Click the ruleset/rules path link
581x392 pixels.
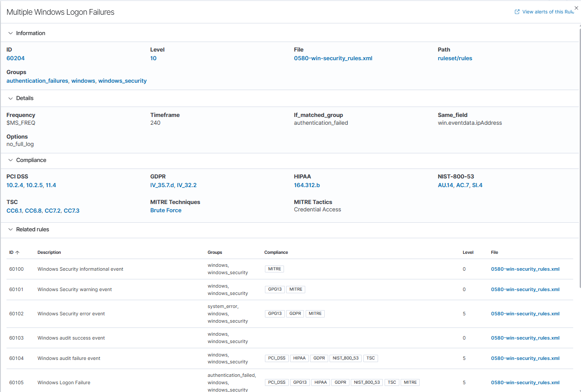[455, 58]
